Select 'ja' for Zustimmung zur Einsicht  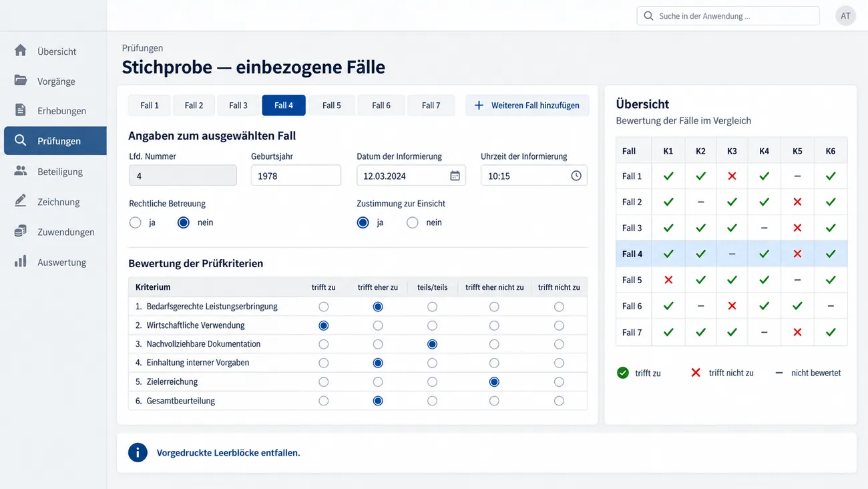click(363, 222)
